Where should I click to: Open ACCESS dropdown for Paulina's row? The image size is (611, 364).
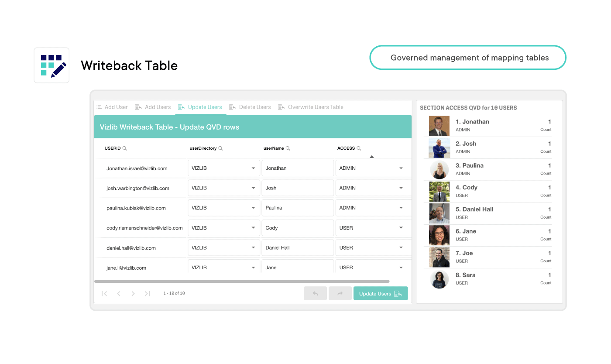click(x=374, y=208)
